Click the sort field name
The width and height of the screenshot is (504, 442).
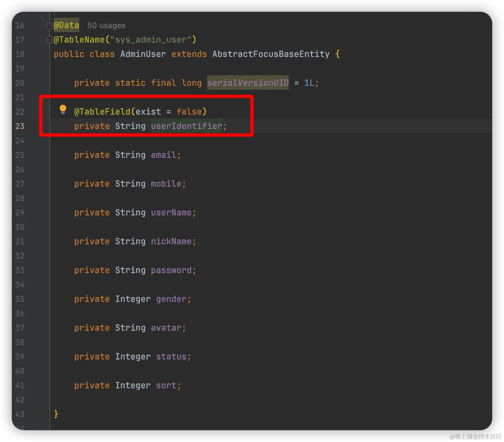pyautogui.click(x=166, y=385)
